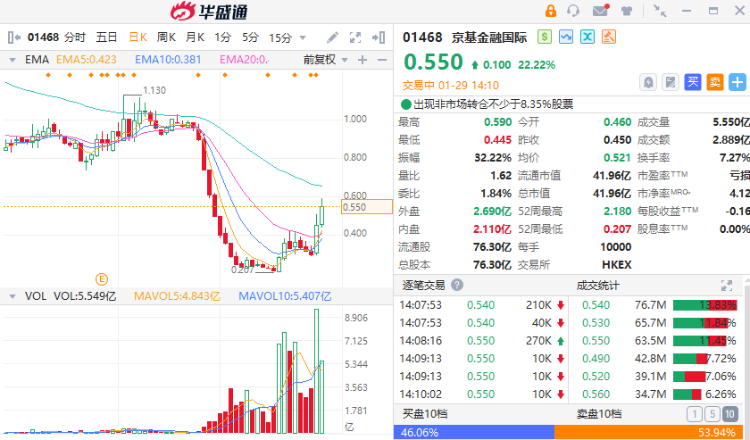Select the 15分 chart tab
Screen dimensions: 750x440
280,37
